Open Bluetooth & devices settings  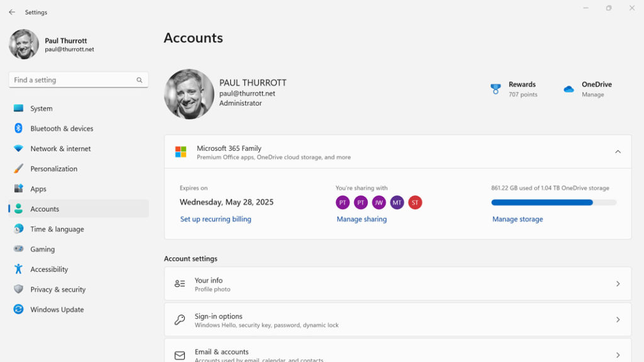click(x=59, y=128)
